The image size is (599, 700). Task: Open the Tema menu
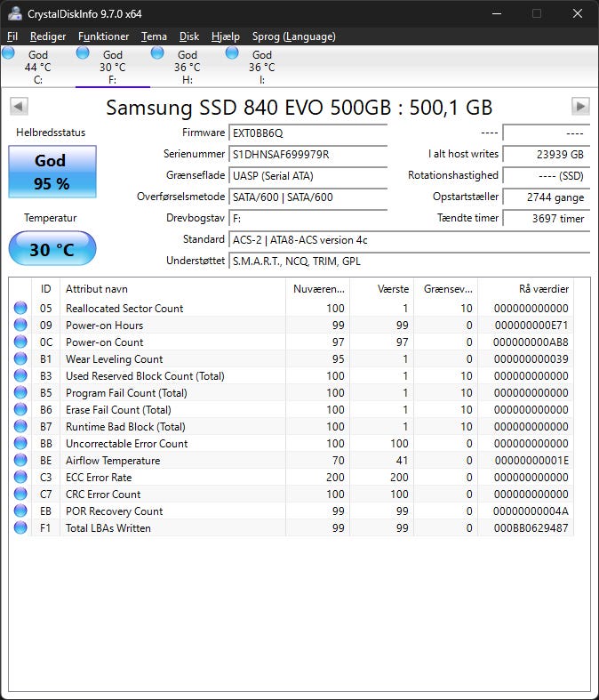point(154,36)
